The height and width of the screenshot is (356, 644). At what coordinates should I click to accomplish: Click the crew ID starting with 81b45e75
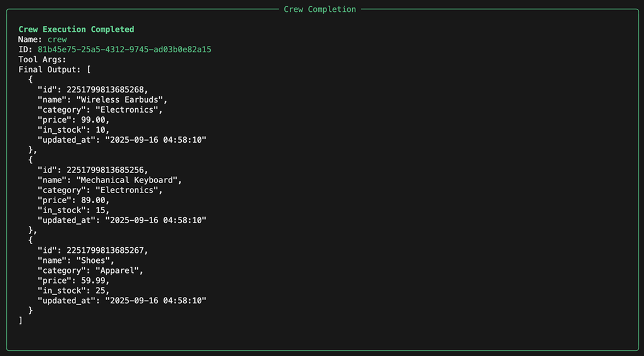pyautogui.click(x=125, y=50)
